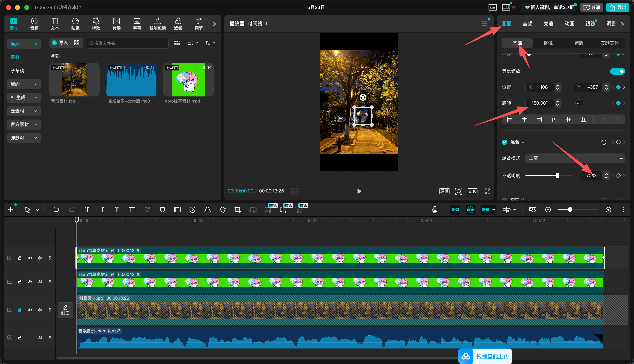Viewport: 634px width, 364px height.
Task: Play the preview video
Action: 359,191
